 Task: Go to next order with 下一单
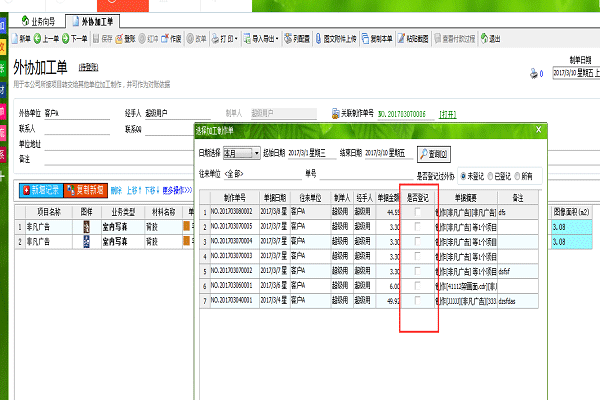[76, 38]
